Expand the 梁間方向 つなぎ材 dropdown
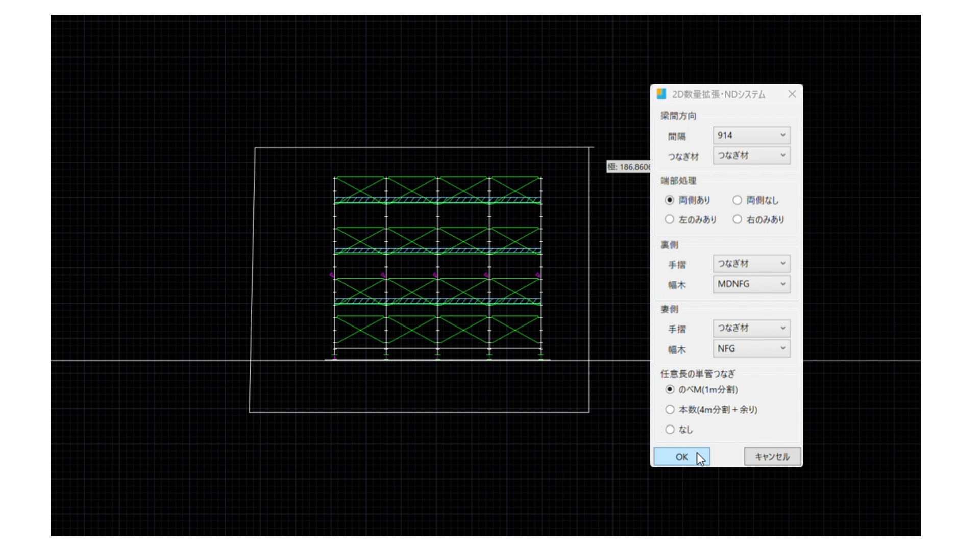This screenshot has width=980, height=551. pos(751,156)
